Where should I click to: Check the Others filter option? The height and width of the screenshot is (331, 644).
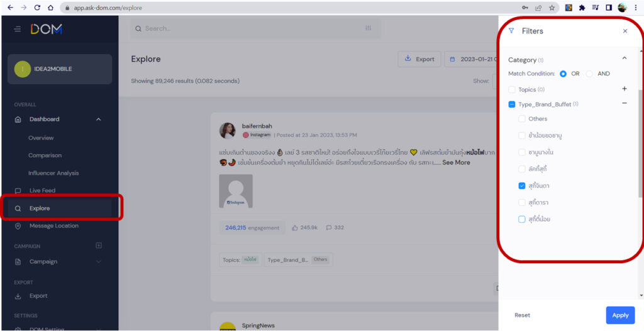pyautogui.click(x=521, y=119)
